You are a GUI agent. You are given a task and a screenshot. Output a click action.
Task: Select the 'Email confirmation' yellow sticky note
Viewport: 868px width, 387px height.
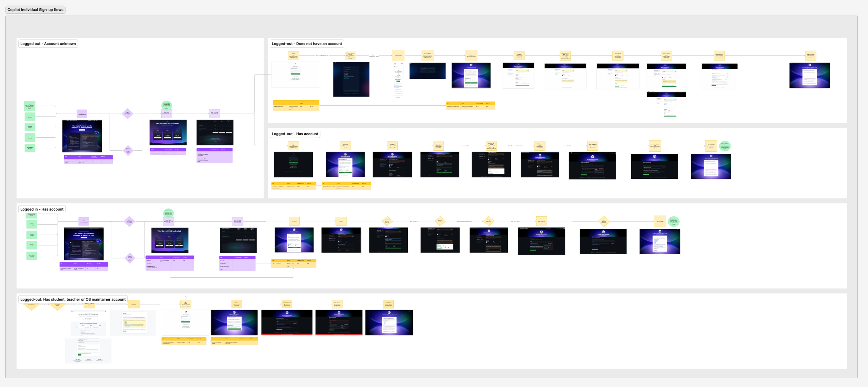click(x=398, y=55)
